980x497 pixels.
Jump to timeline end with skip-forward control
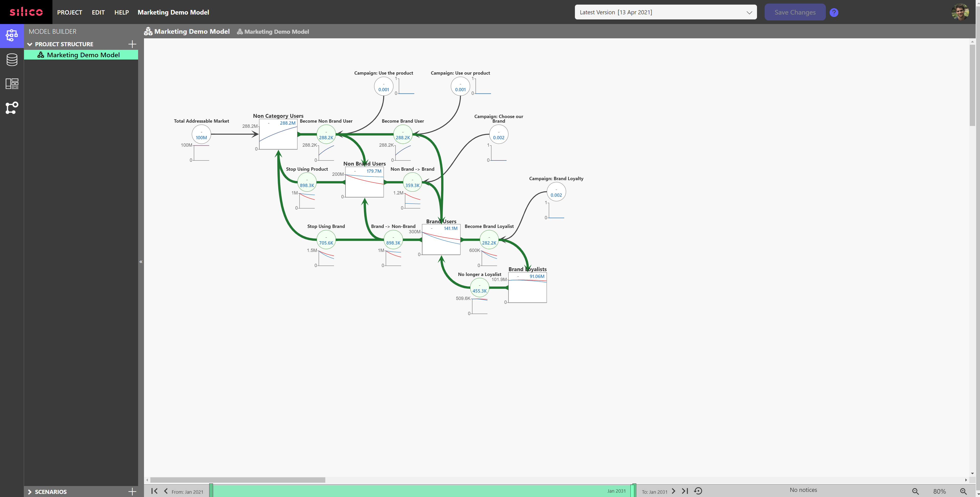685,491
